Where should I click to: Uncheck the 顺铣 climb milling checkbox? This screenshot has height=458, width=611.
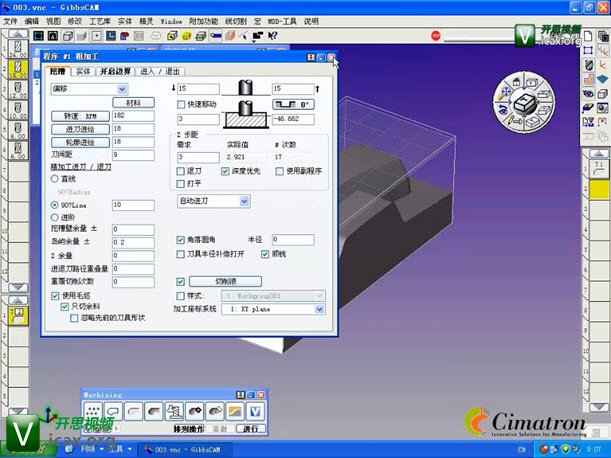265,254
